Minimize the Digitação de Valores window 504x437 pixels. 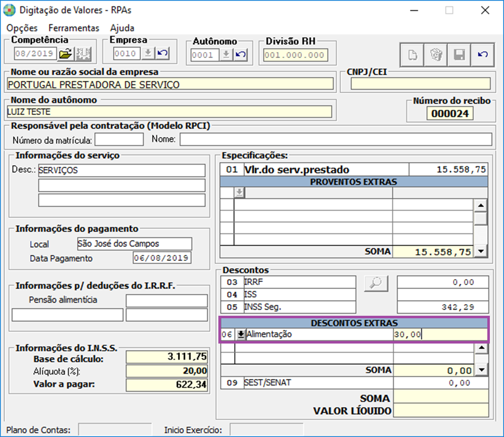tap(414, 10)
